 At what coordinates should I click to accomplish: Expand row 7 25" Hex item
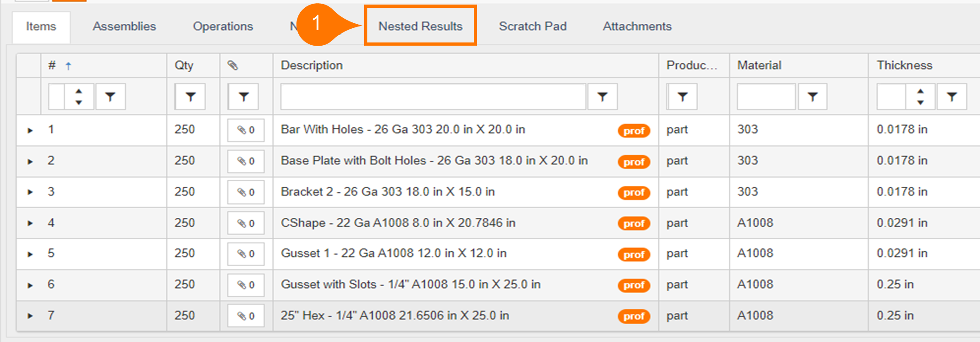coord(30,316)
